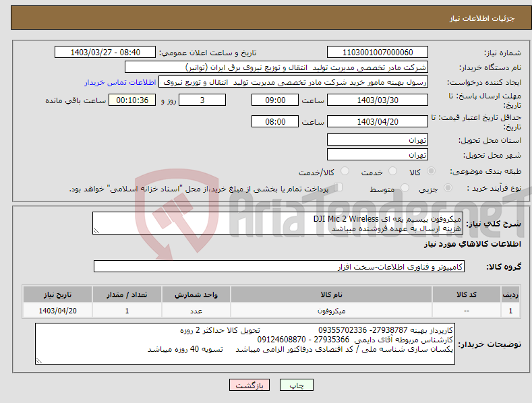532x403 pixels.
Task: Open the اطلاعات تماس خریدار link
Action: (x=120, y=82)
